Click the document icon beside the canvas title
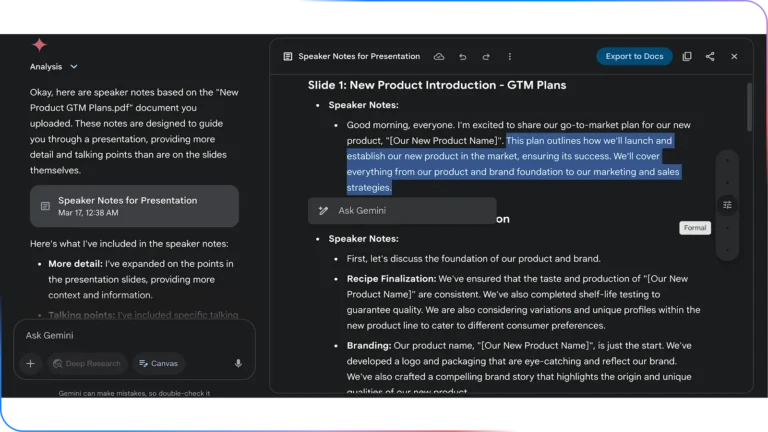 tap(288, 56)
